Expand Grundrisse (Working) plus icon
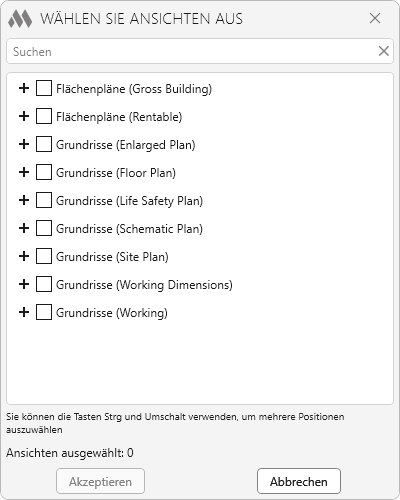The image size is (400, 500). (x=24, y=312)
